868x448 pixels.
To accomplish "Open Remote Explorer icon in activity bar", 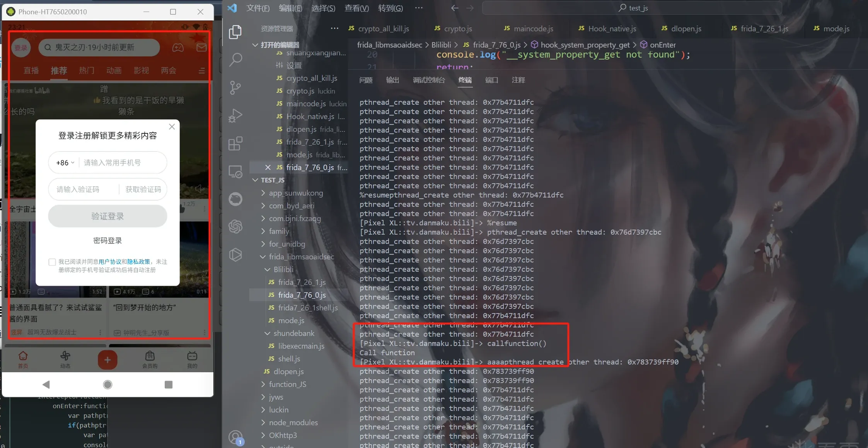I will [235, 172].
